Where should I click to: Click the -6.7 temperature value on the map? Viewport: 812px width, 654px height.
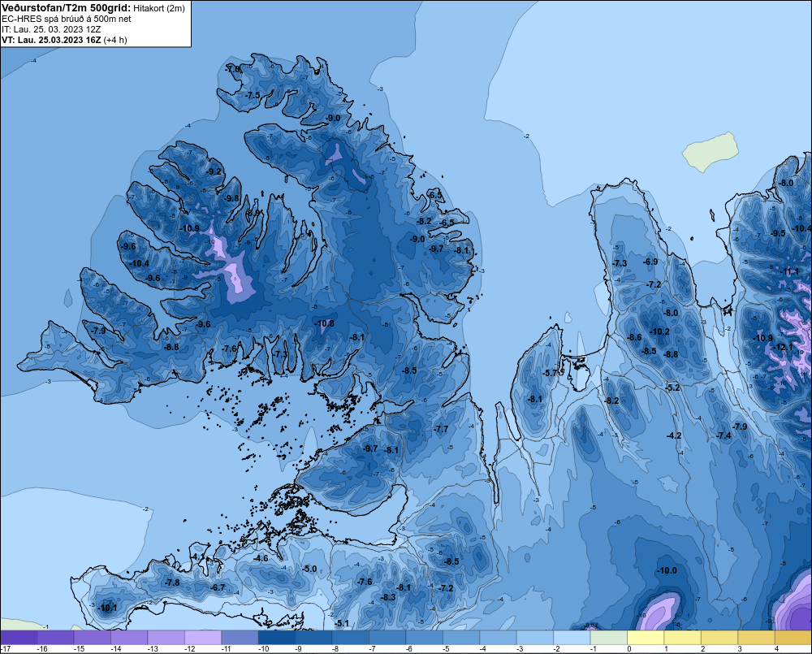point(218,587)
